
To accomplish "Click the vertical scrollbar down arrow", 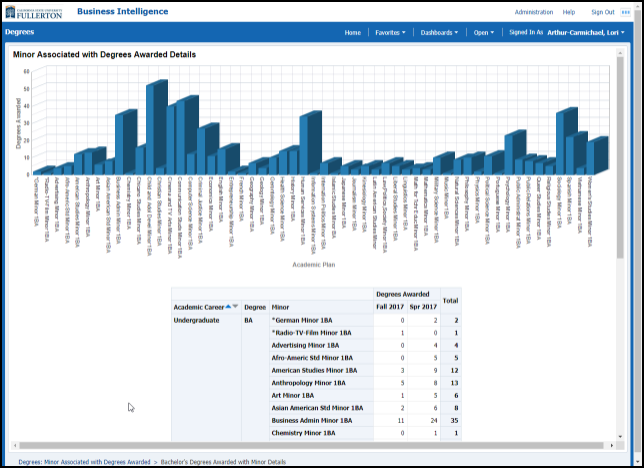I will coord(620,436).
